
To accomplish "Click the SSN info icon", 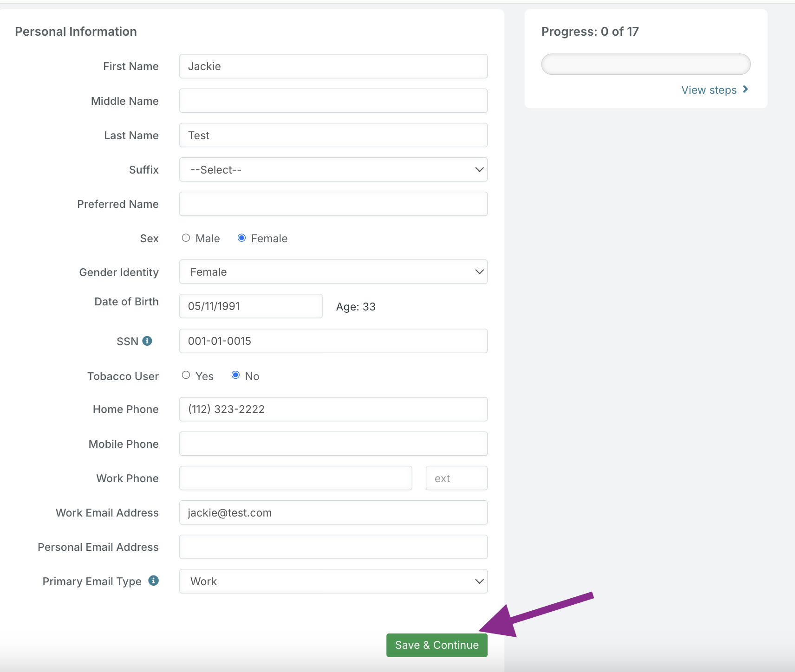I will tap(147, 341).
